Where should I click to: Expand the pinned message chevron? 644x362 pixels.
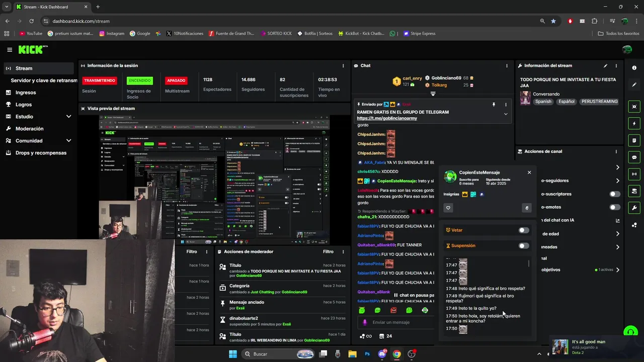506,114
